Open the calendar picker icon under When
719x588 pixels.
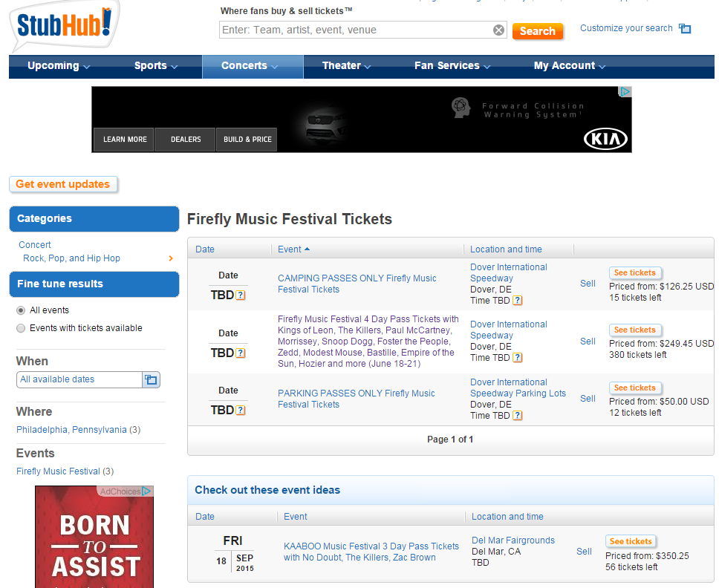pyautogui.click(x=151, y=380)
